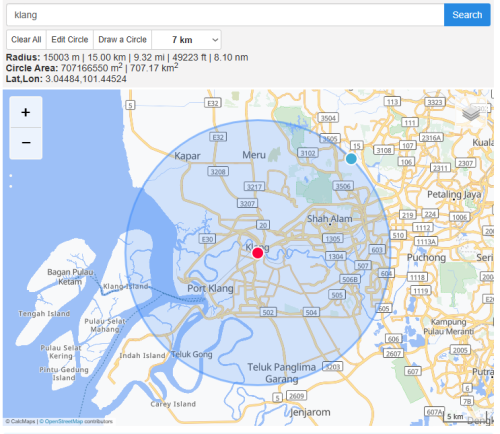The height and width of the screenshot is (434, 500).
Task: Click the route 502 road shield
Action: 268,312
